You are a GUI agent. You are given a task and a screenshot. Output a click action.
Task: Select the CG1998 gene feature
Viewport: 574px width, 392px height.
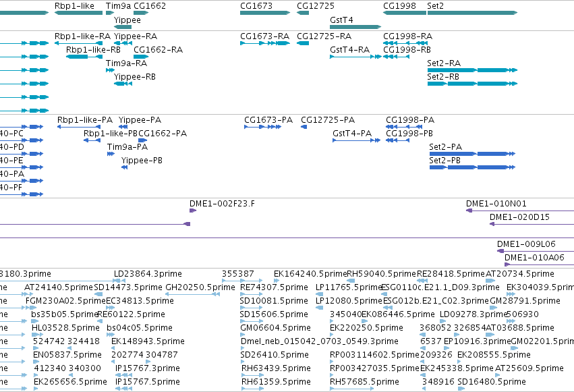point(405,13)
